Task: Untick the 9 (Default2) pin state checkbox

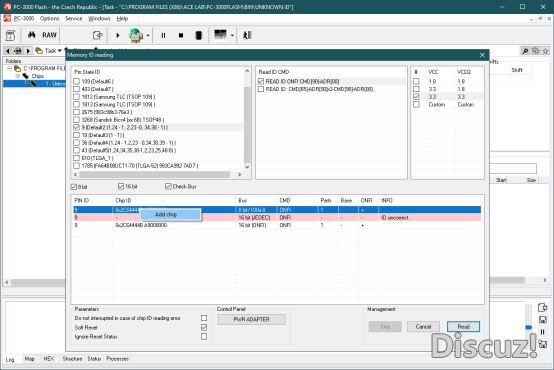Action: (76, 127)
